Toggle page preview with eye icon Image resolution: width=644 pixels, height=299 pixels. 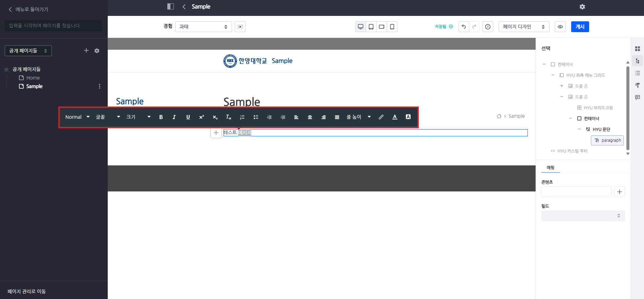(x=560, y=27)
